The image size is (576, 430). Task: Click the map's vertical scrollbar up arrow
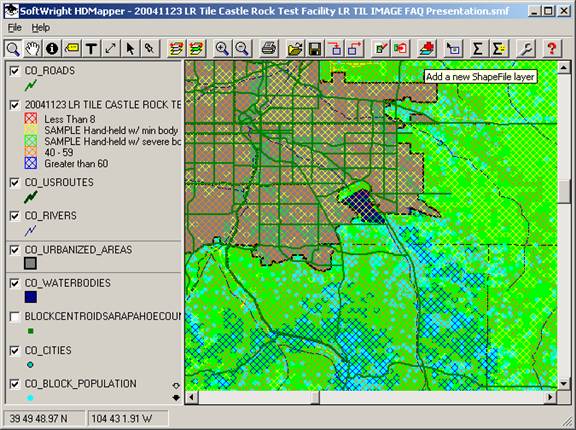point(564,67)
